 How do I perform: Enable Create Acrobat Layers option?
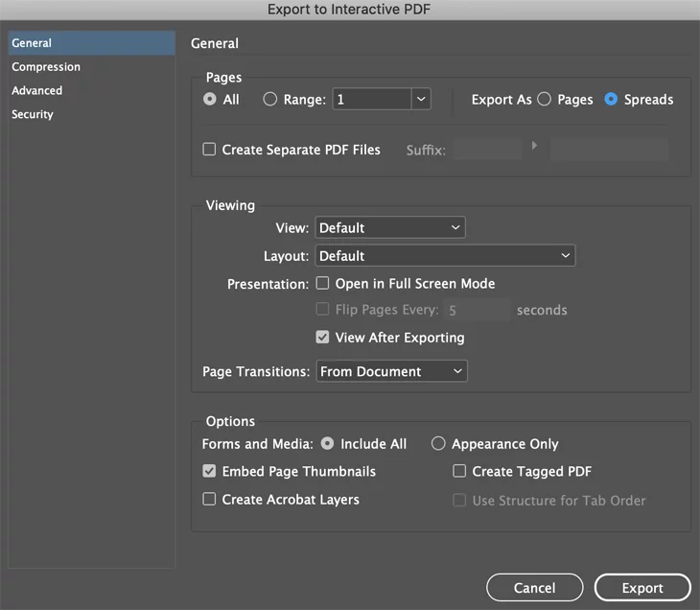click(x=209, y=499)
